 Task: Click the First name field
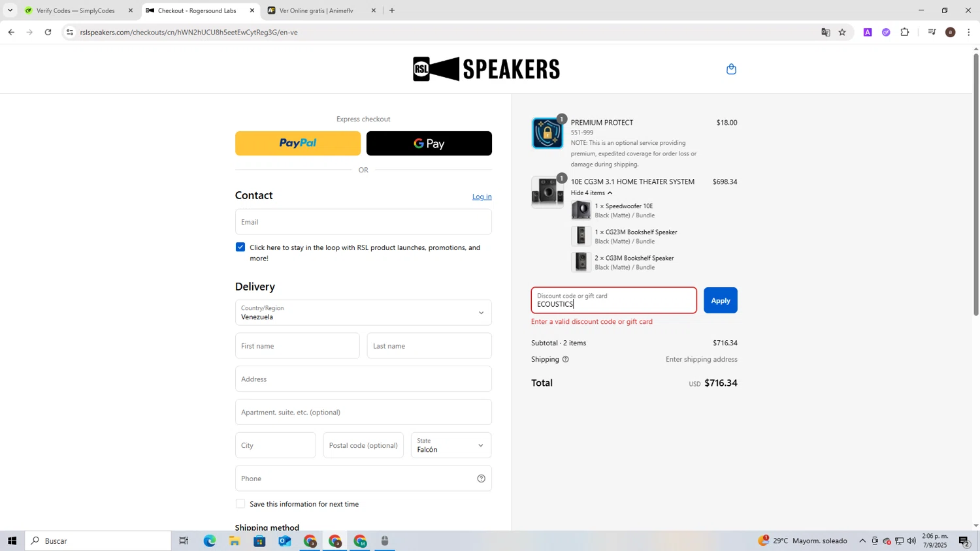click(297, 346)
